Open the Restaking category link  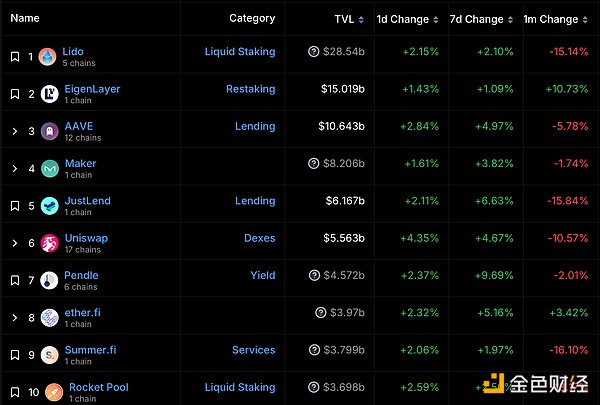click(x=250, y=89)
